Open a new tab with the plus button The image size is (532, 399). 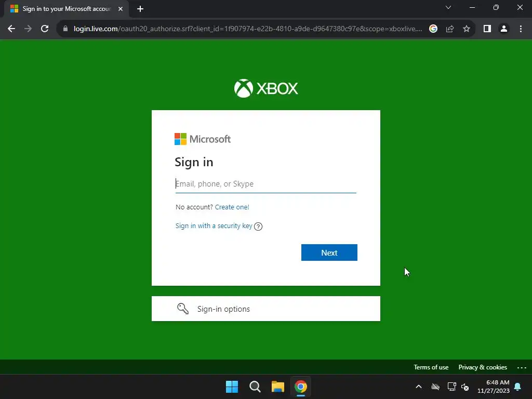pos(140,9)
